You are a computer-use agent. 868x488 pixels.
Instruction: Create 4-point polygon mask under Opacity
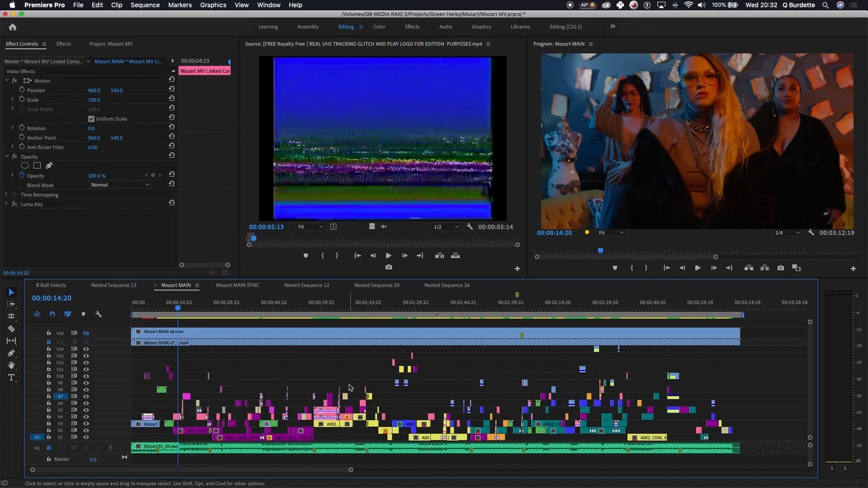(37, 166)
